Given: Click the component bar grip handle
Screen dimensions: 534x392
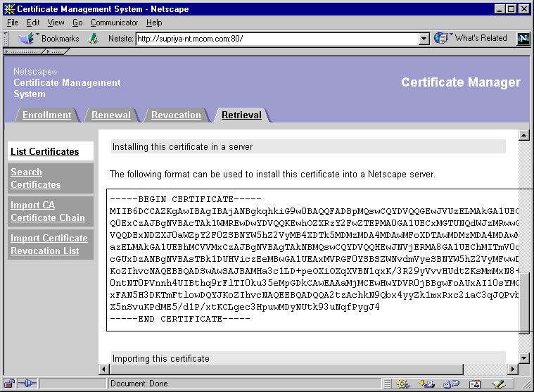Looking at the screenshot, I should 388,384.
